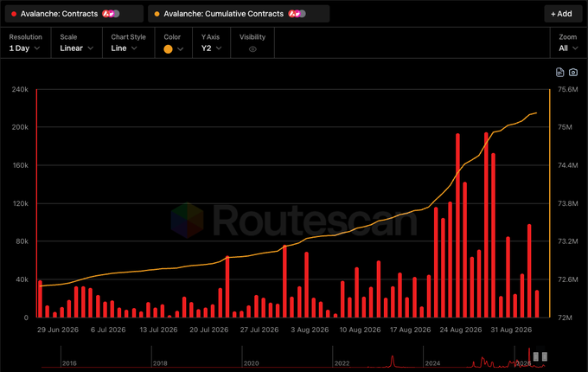588x372 pixels.
Task: Click right axis label 73.8M
Action: click(x=568, y=203)
